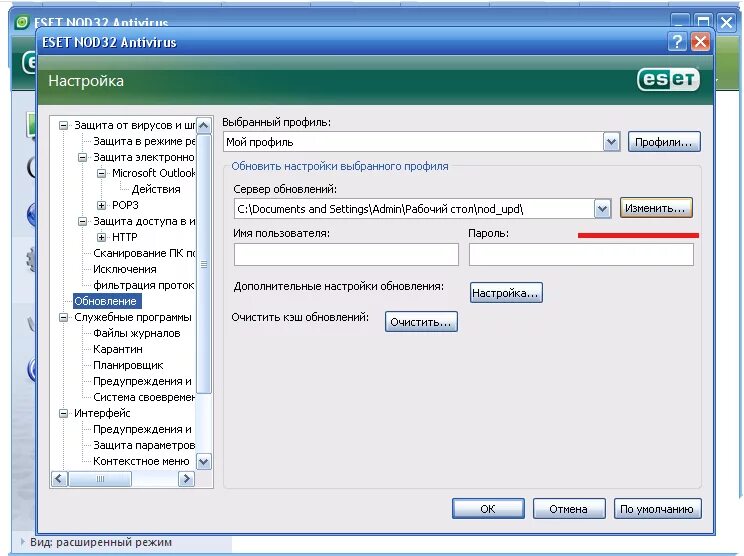Image resolution: width=744 pixels, height=556 pixels.
Task: Select 'Сканирование ПК' tree item
Action: [x=144, y=253]
